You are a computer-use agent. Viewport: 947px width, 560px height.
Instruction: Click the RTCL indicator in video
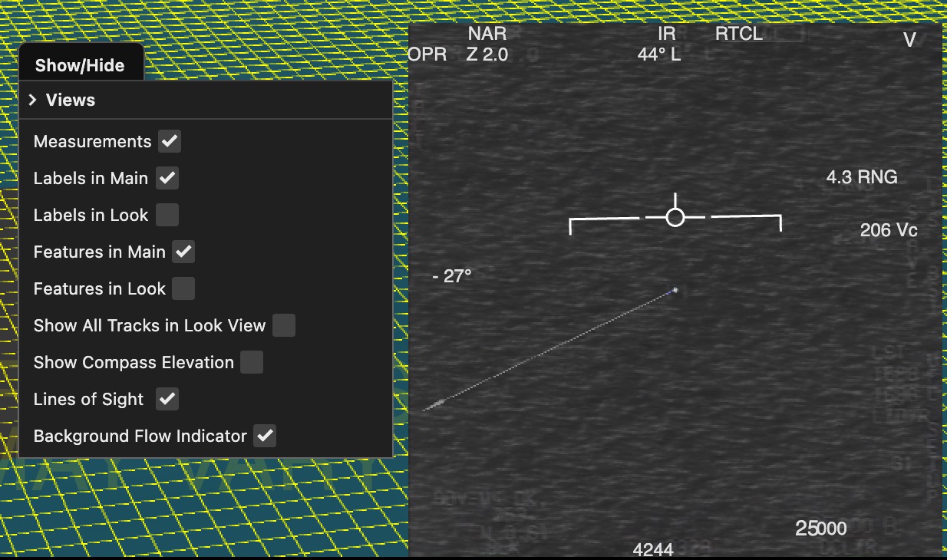[x=738, y=34]
